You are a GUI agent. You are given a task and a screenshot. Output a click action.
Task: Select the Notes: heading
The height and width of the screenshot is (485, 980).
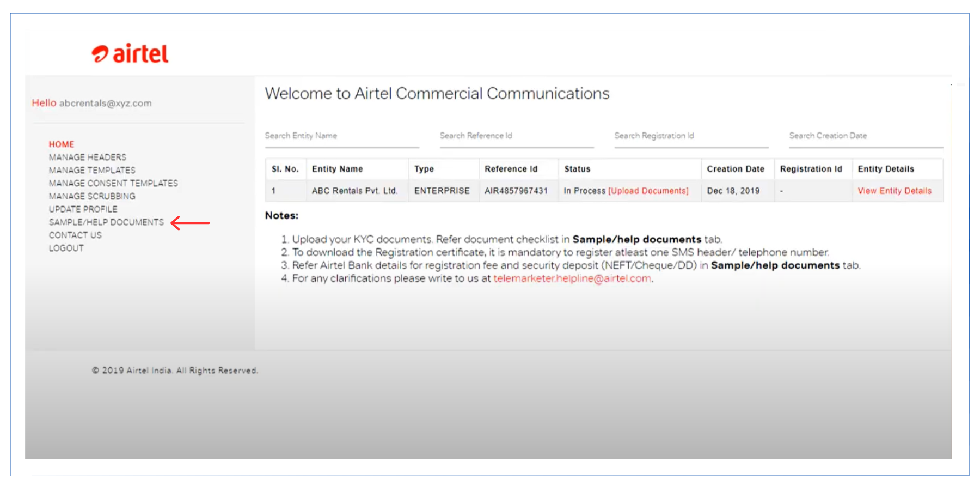(x=281, y=215)
